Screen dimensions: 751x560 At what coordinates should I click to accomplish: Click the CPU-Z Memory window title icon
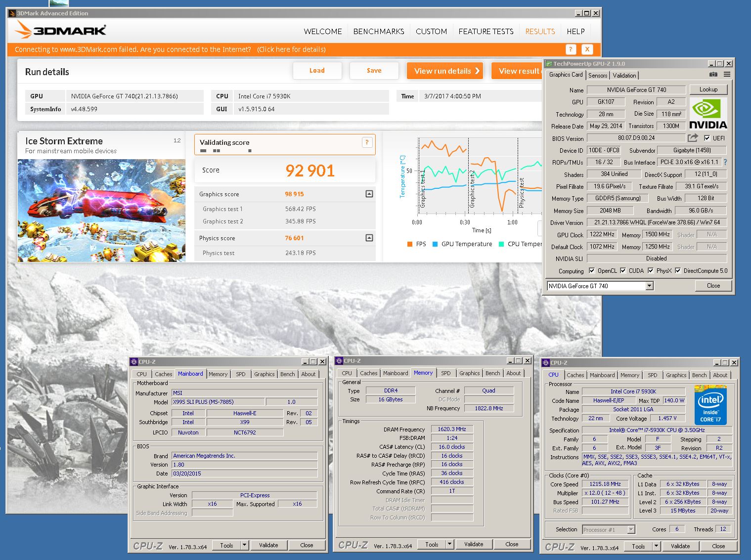click(x=339, y=361)
